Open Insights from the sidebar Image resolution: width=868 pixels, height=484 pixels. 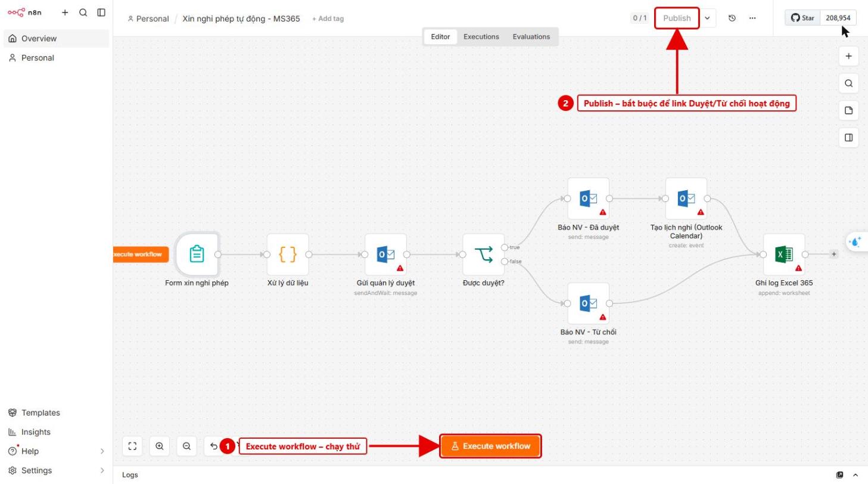point(57,432)
